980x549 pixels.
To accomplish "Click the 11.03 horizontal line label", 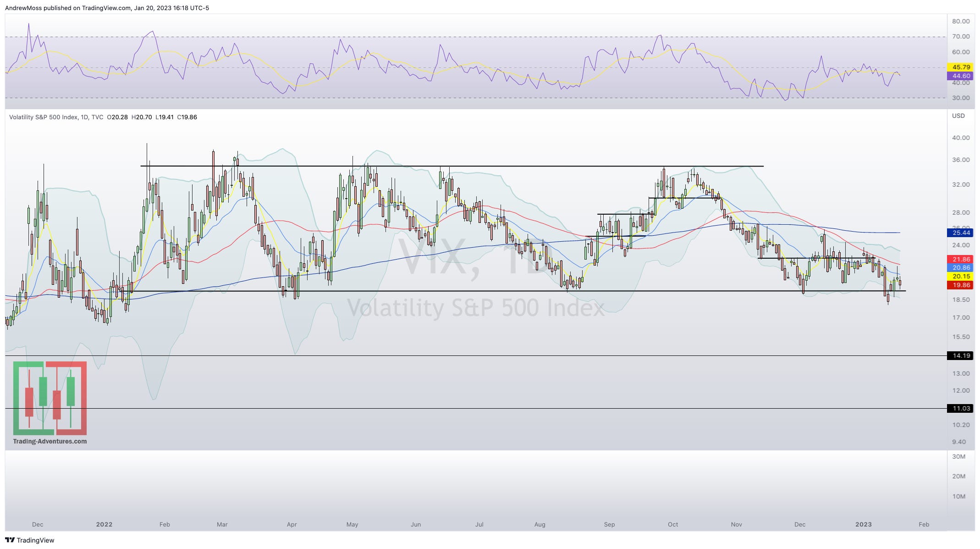I will point(961,408).
